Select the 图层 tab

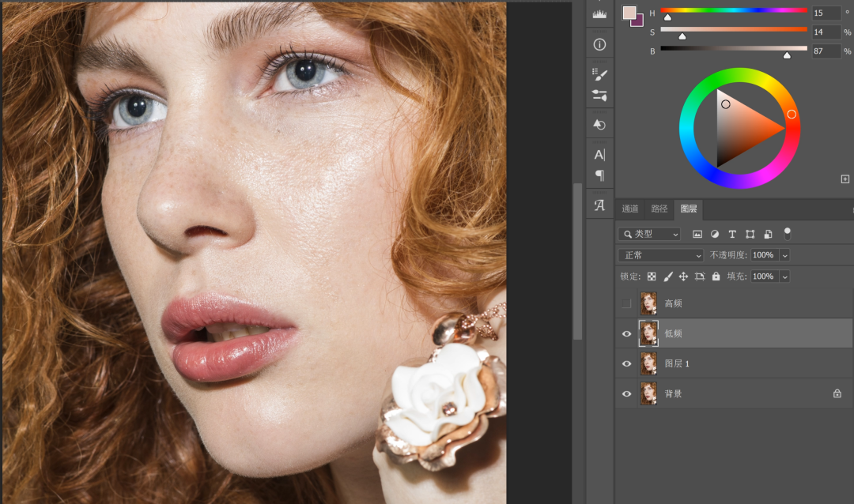click(x=689, y=209)
